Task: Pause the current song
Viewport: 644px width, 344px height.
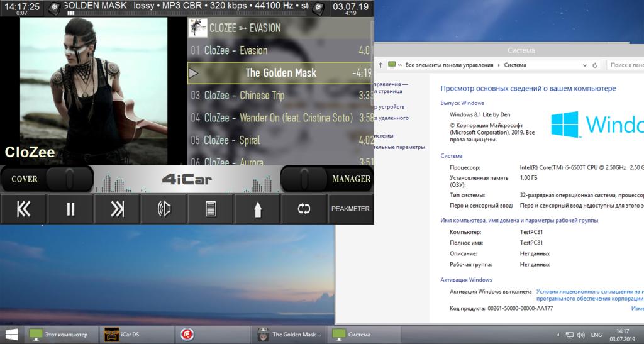Action: 70,209
